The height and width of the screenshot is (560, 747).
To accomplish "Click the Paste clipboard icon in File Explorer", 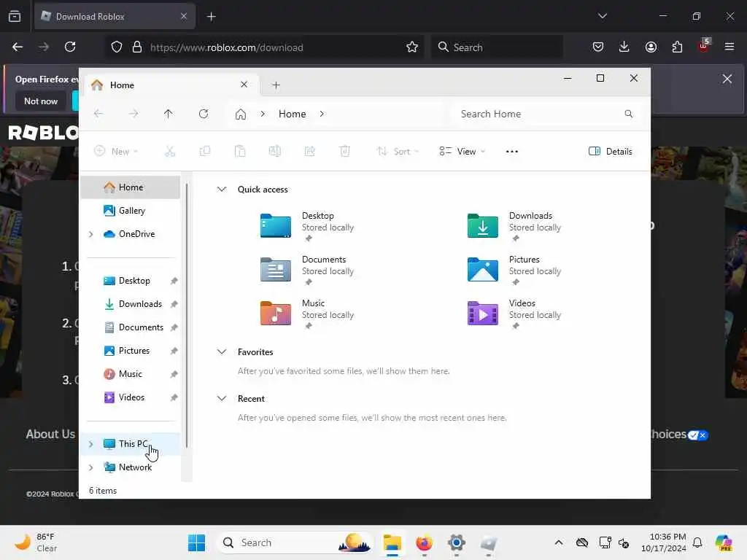I will tap(240, 152).
